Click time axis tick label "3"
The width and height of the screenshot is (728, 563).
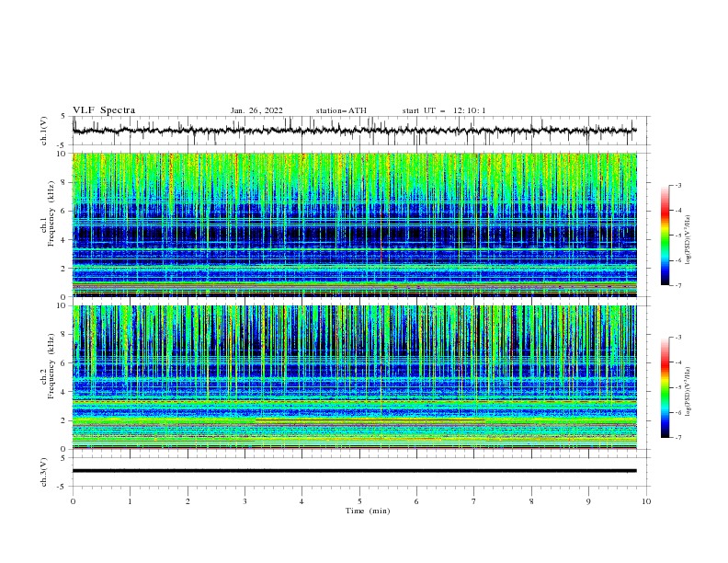pyautogui.click(x=245, y=501)
